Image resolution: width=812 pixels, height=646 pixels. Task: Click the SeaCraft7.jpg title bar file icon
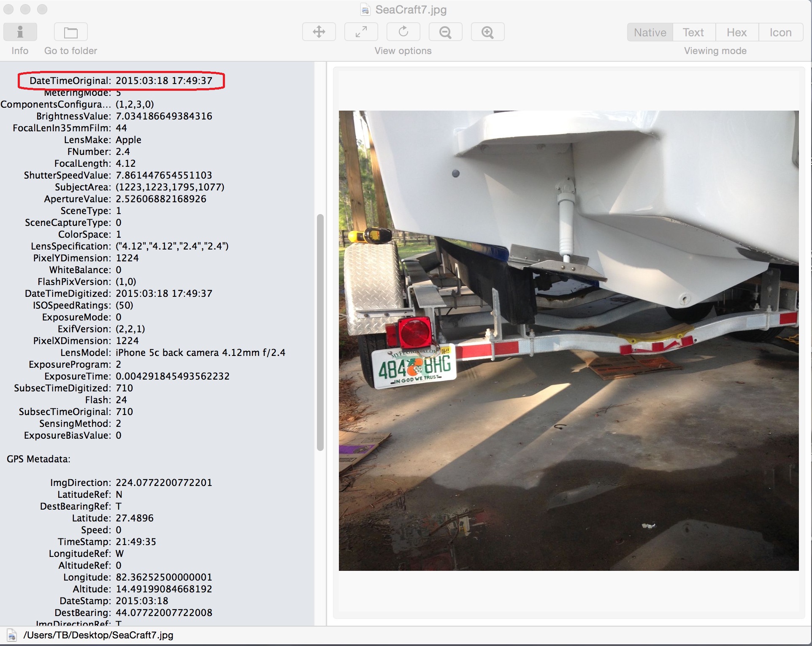[x=365, y=10]
